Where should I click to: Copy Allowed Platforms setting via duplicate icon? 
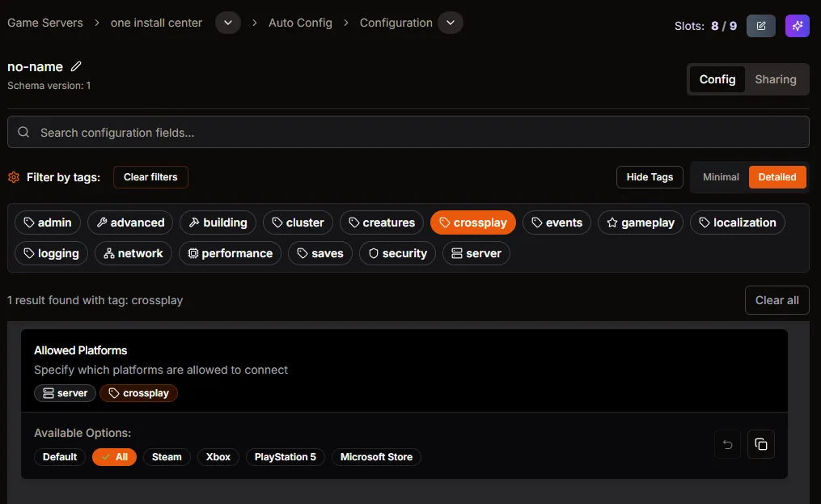click(x=760, y=444)
